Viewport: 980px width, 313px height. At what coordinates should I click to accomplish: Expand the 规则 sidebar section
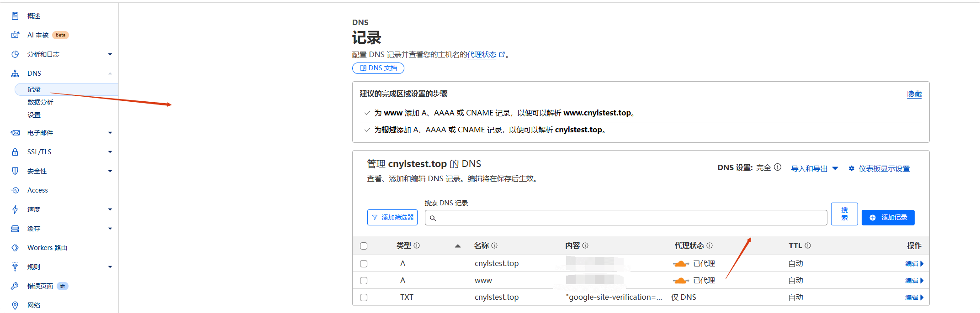click(110, 267)
